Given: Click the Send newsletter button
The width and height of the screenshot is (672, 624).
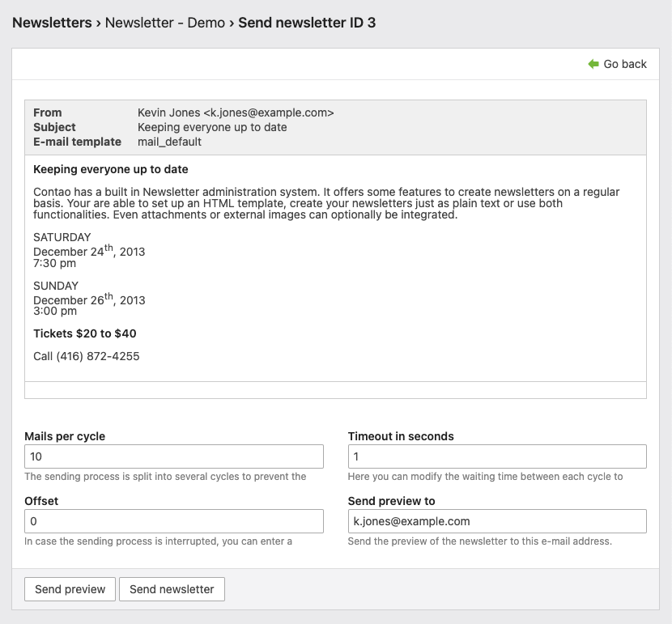Looking at the screenshot, I should (172, 589).
